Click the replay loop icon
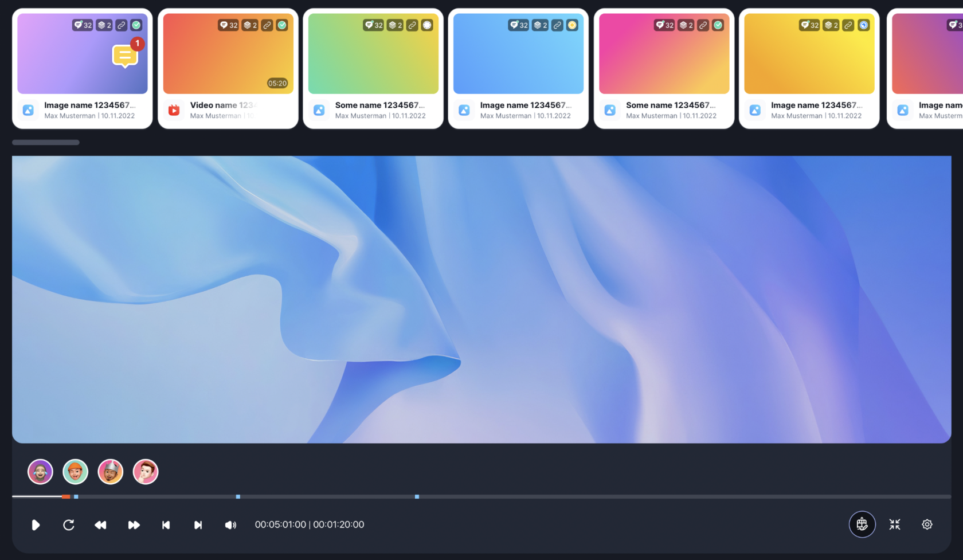Screen dimensions: 963x560 [x=69, y=524]
